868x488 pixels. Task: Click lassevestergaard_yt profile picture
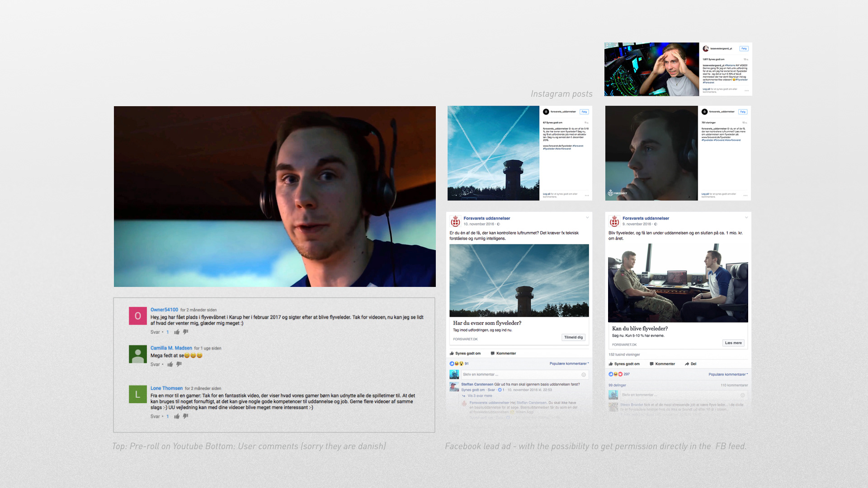705,49
